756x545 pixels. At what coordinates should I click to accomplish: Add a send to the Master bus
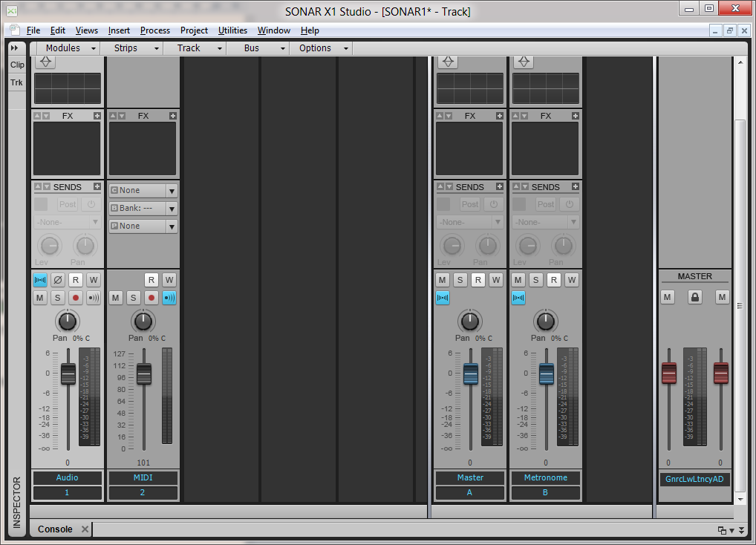point(500,186)
